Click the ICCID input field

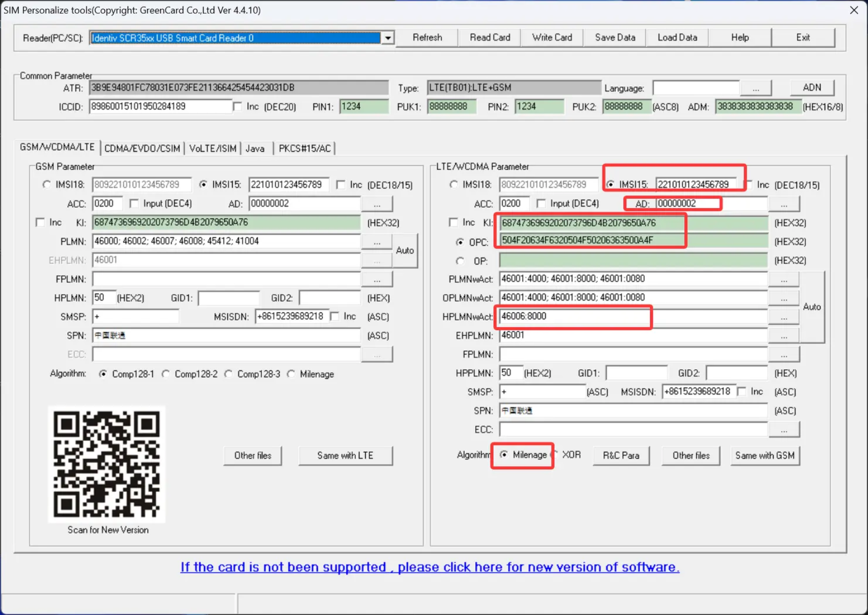161,106
